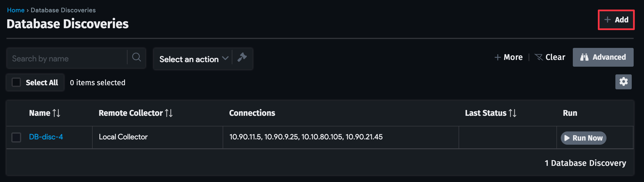Click the Last Status sort chevrons
The height and width of the screenshot is (182, 644).
point(512,113)
